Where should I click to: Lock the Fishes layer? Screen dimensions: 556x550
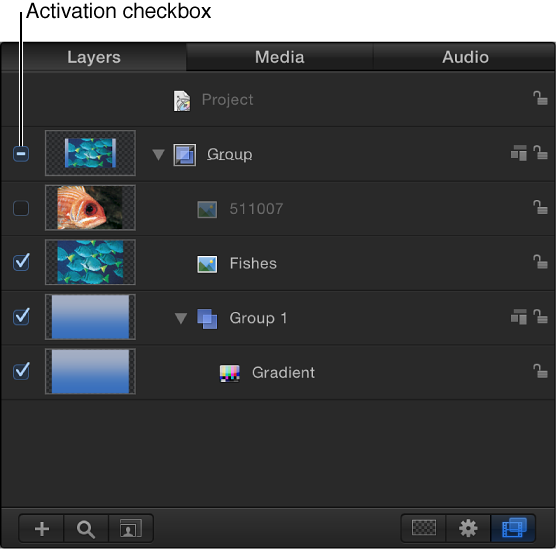540,262
